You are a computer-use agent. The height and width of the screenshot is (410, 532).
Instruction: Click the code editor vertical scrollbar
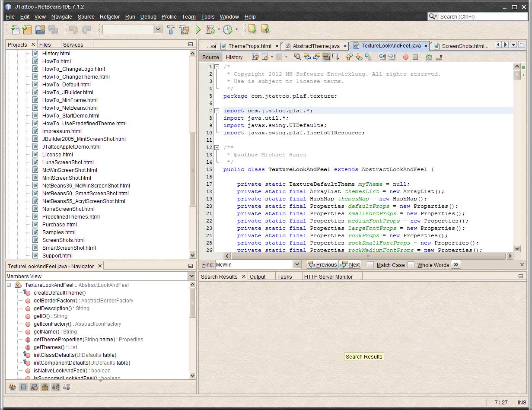point(517,157)
